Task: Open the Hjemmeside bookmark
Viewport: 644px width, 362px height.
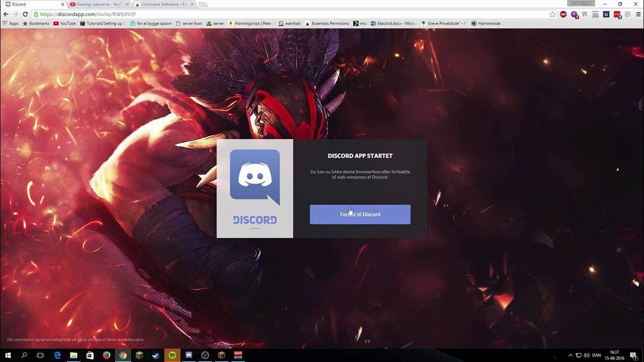Action: [486, 23]
